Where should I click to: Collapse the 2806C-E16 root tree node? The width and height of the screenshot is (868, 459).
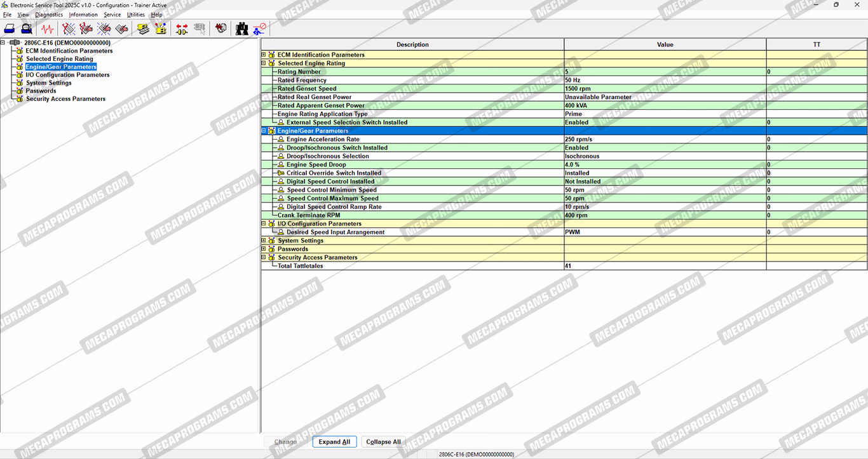pos(3,43)
